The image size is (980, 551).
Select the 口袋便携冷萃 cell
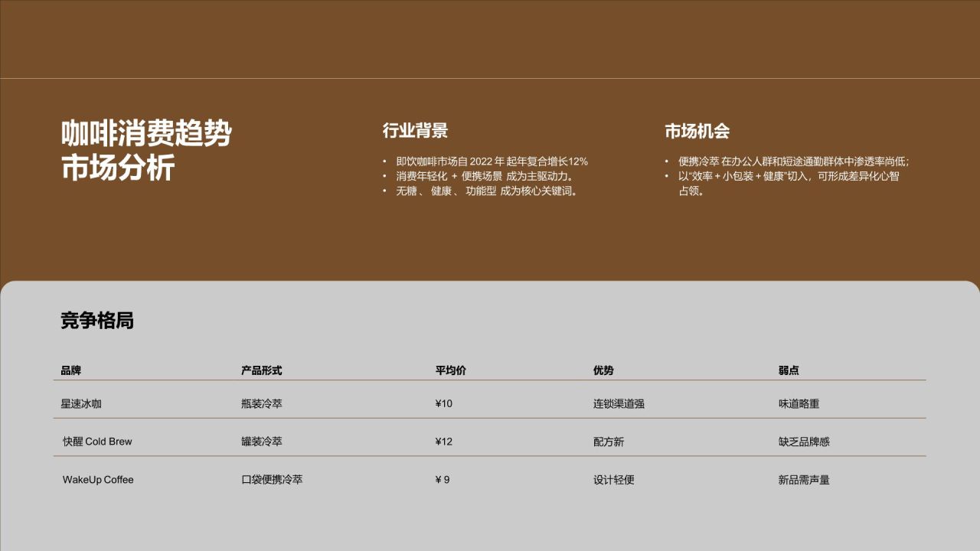[x=272, y=480]
